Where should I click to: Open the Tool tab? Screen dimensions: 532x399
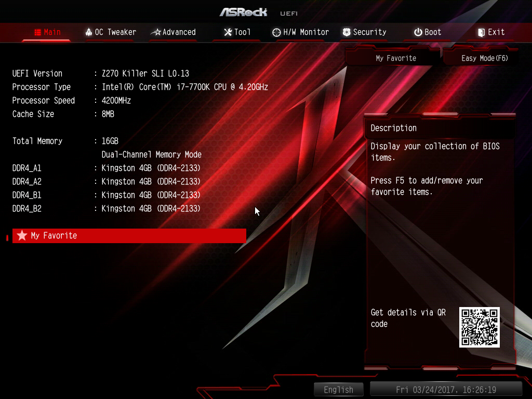(242, 32)
